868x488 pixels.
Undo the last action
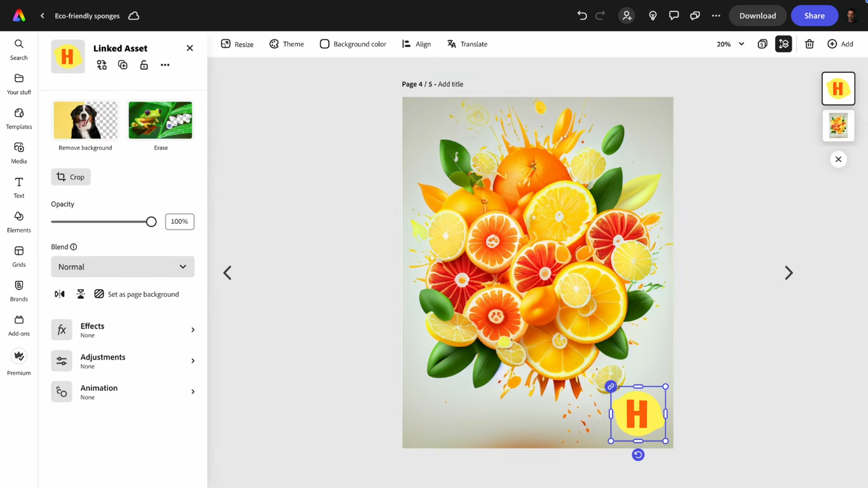point(582,16)
